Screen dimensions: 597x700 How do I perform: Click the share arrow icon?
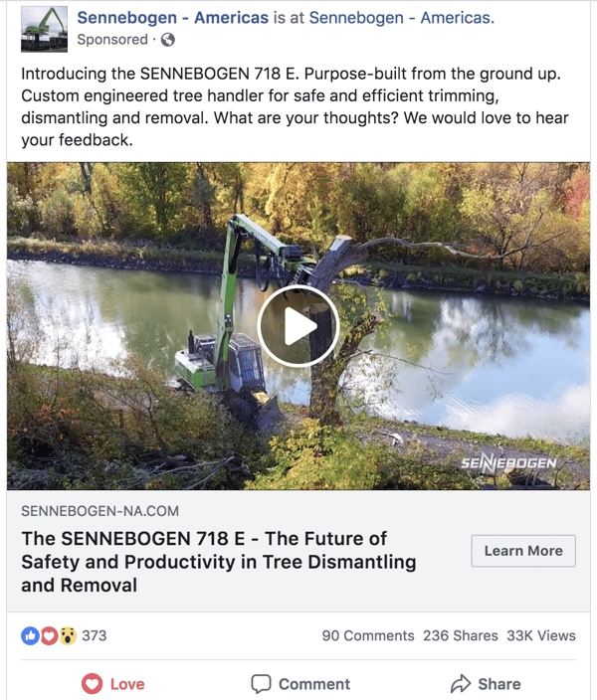[461, 683]
